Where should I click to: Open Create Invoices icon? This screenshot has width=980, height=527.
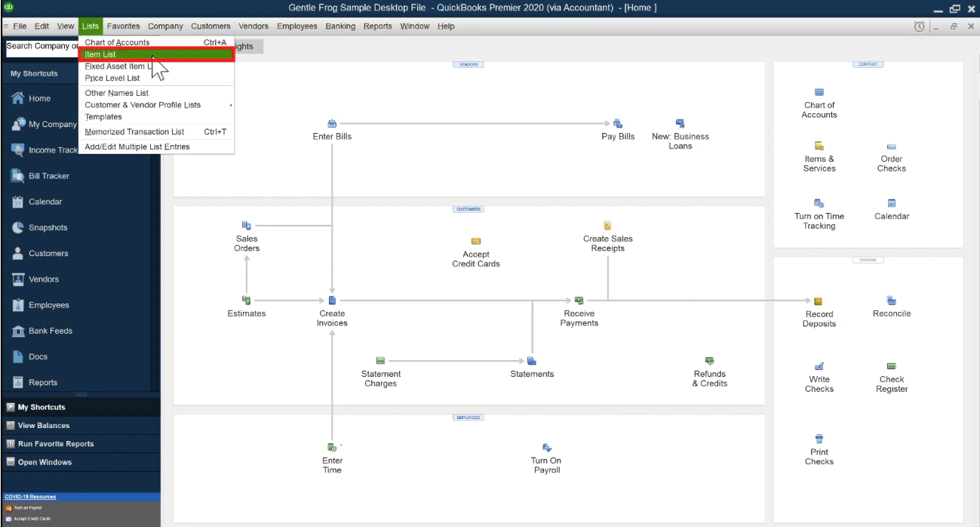pyautogui.click(x=332, y=300)
